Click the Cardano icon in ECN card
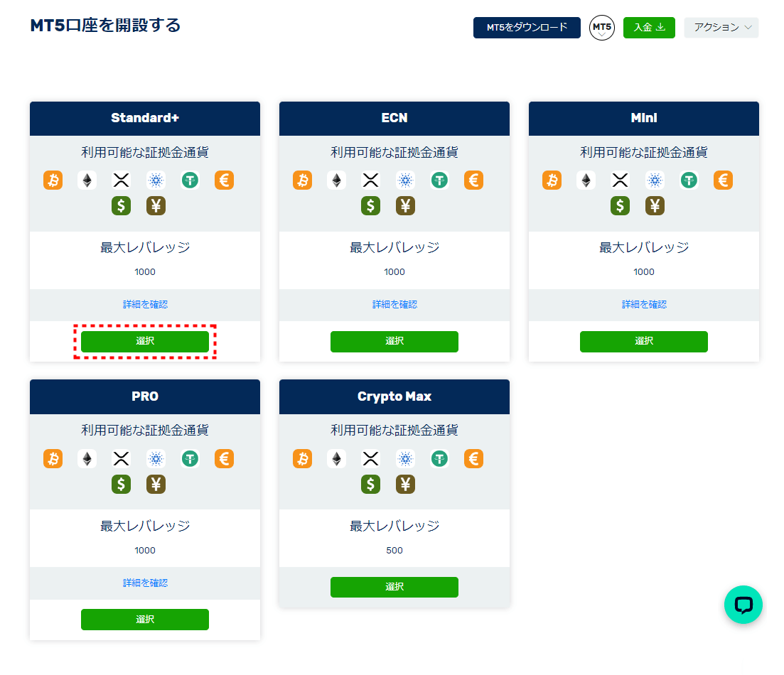The width and height of the screenshot is (784, 675). click(x=405, y=180)
